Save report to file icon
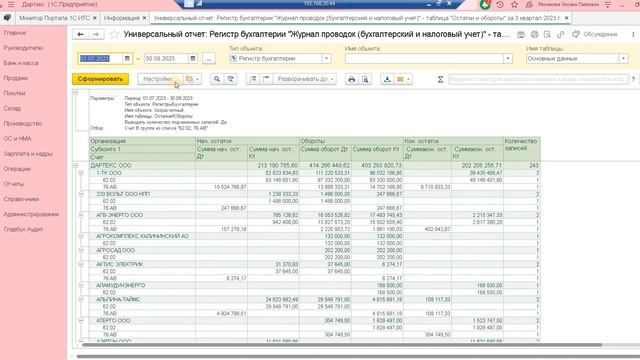The width and height of the screenshot is (640, 360). click(387, 79)
